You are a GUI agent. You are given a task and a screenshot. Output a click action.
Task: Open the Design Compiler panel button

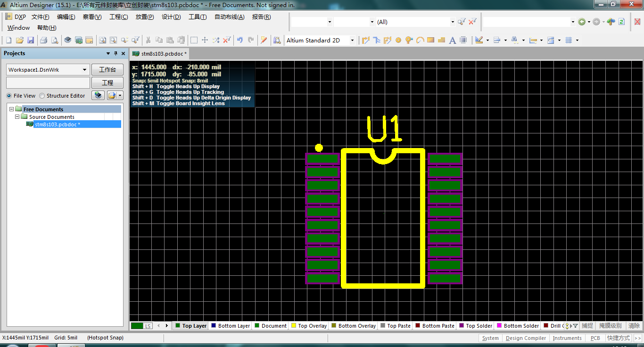(x=526, y=338)
